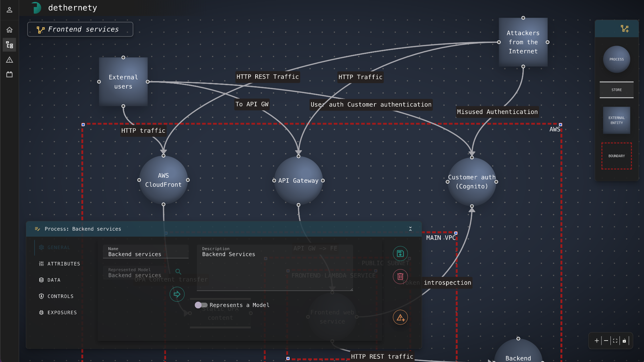Click the add threat warning icon

[400, 317]
